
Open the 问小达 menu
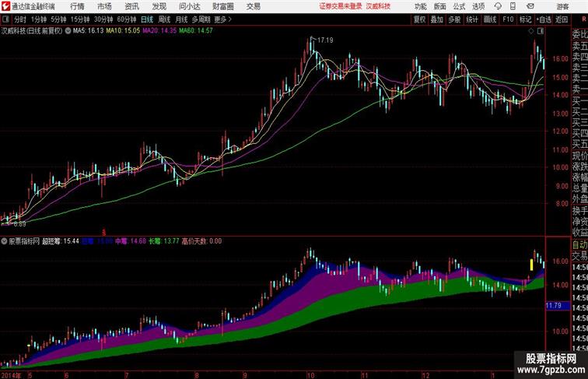click(189, 6)
